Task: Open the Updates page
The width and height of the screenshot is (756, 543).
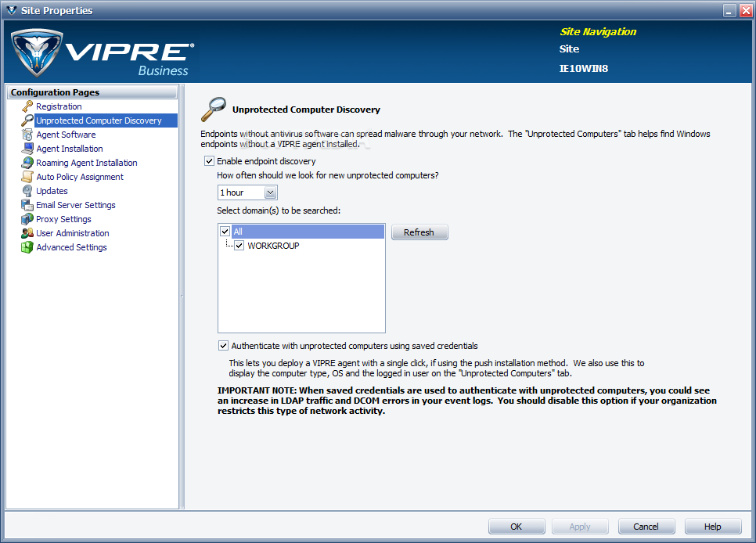Action: coord(52,191)
